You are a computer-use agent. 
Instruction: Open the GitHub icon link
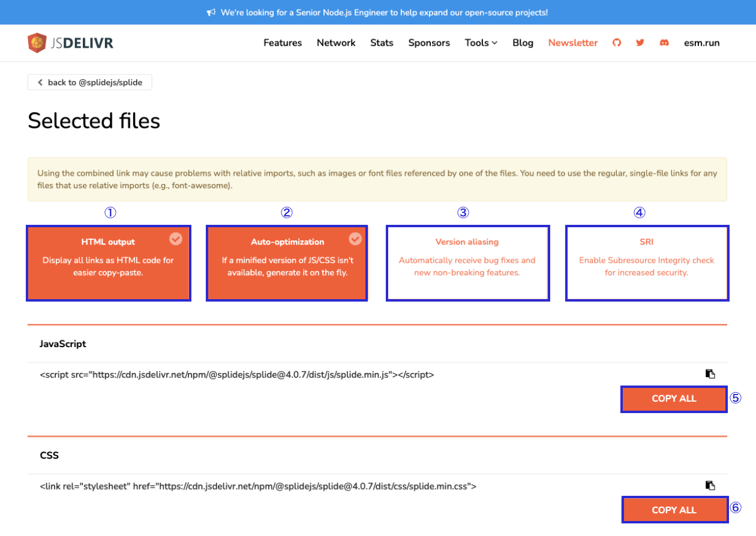click(617, 43)
